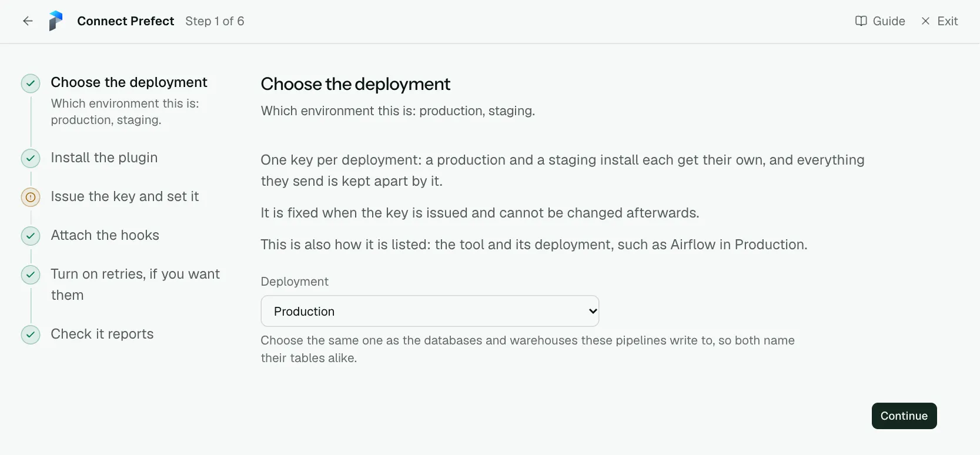Go to the Install the plugin step
The height and width of the screenshot is (455, 980).
tap(104, 158)
